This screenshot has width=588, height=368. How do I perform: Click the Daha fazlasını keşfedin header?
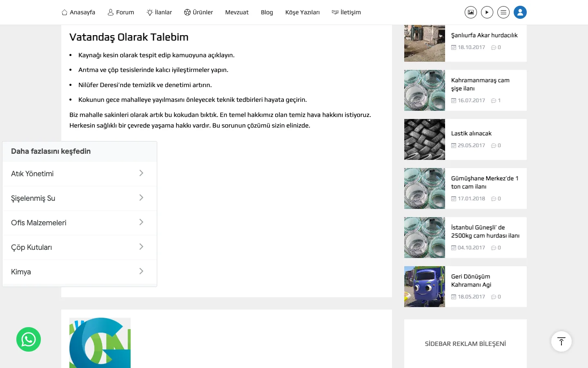point(51,151)
